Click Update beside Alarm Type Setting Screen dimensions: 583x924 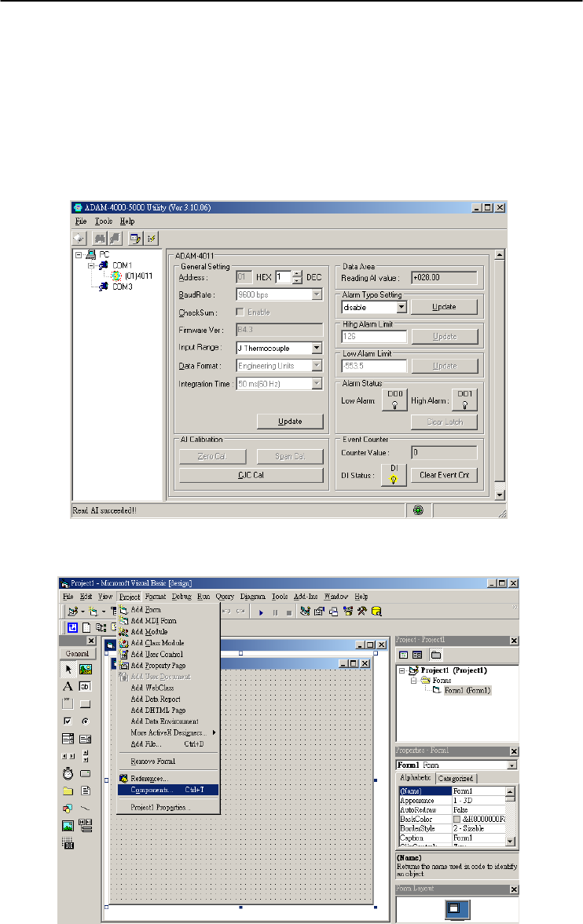[445, 307]
